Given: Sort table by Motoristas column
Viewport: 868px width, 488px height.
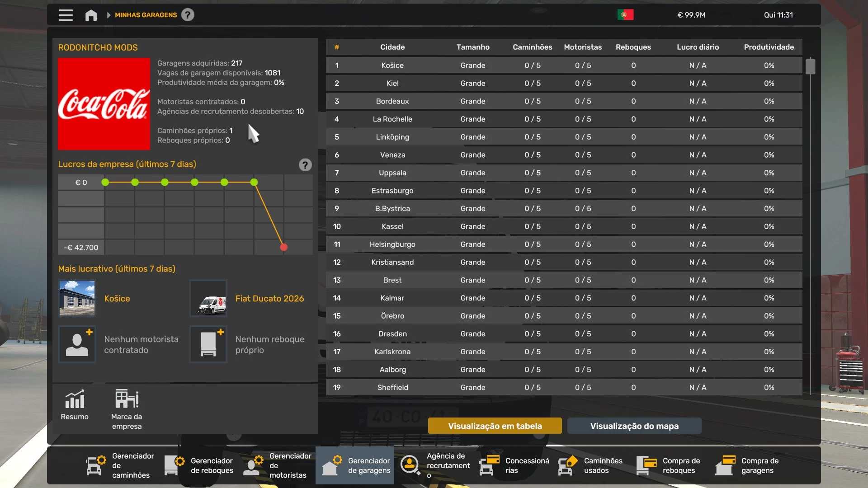Looking at the screenshot, I should pos(583,47).
